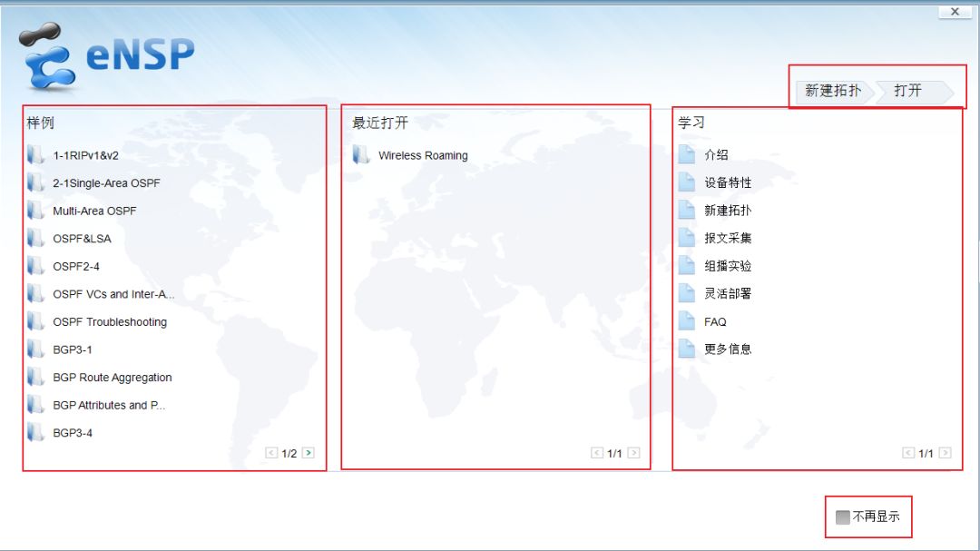Viewport: 980px width, 551px height.
Task: Go to previous page of 样例 list
Action: point(271,453)
